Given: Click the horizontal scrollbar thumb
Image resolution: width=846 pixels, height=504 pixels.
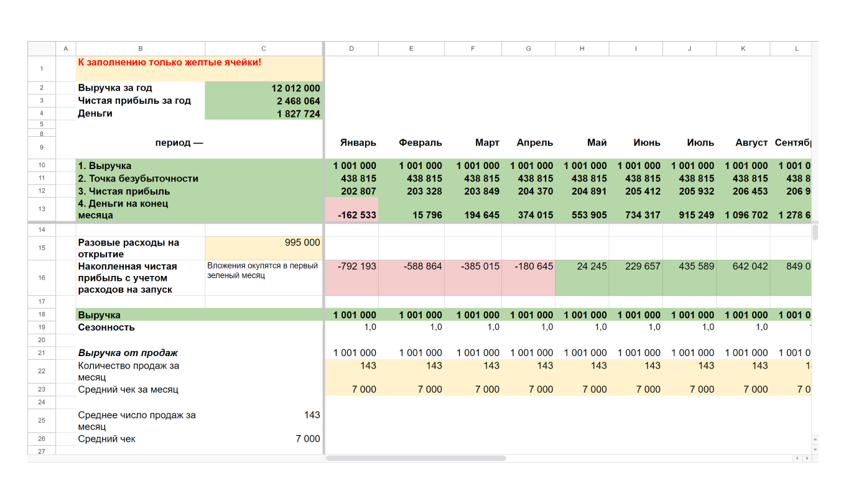Looking at the screenshot, I should tap(416, 459).
